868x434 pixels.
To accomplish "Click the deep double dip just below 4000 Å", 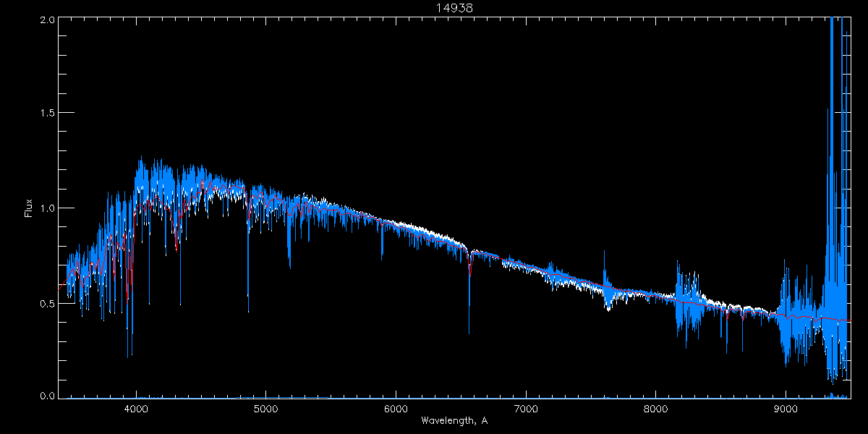I will click(x=129, y=333).
